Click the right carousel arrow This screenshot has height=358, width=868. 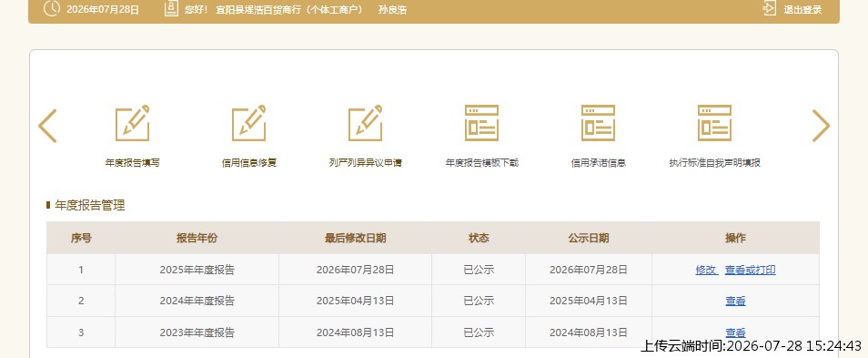tap(821, 126)
